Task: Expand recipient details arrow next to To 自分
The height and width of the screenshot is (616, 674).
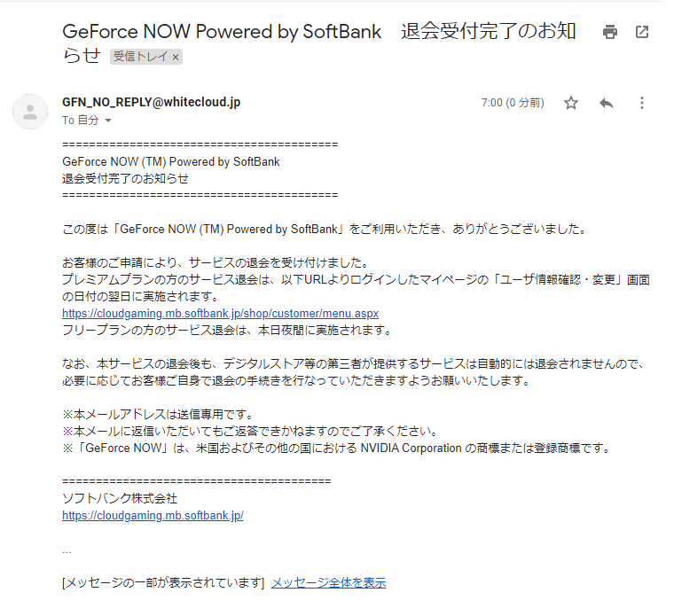Action: click(108, 121)
